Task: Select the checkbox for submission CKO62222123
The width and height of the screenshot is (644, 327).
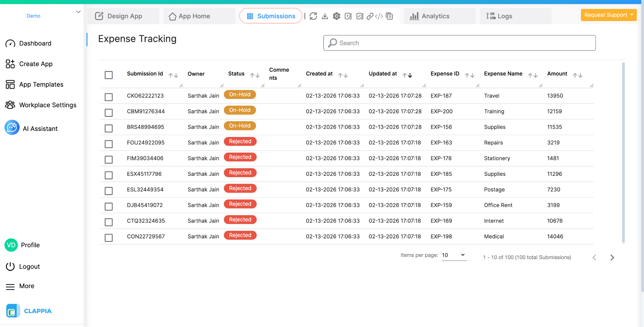Action: [x=108, y=97]
